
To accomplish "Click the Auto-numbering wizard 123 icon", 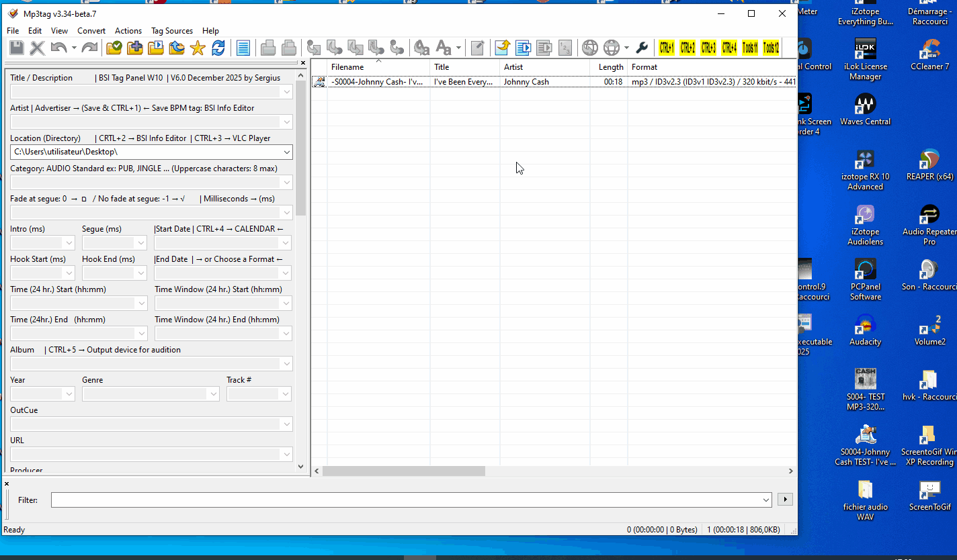I will tap(565, 48).
